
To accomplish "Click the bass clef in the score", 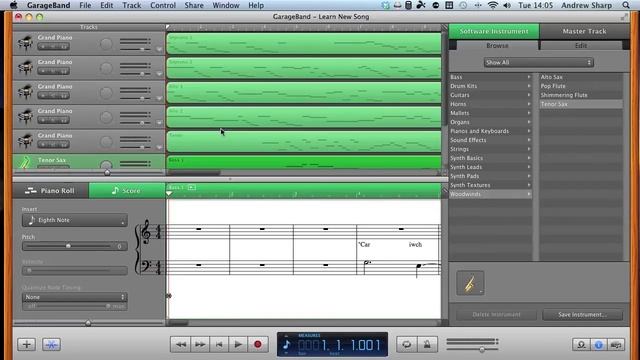I will click(x=145, y=266).
